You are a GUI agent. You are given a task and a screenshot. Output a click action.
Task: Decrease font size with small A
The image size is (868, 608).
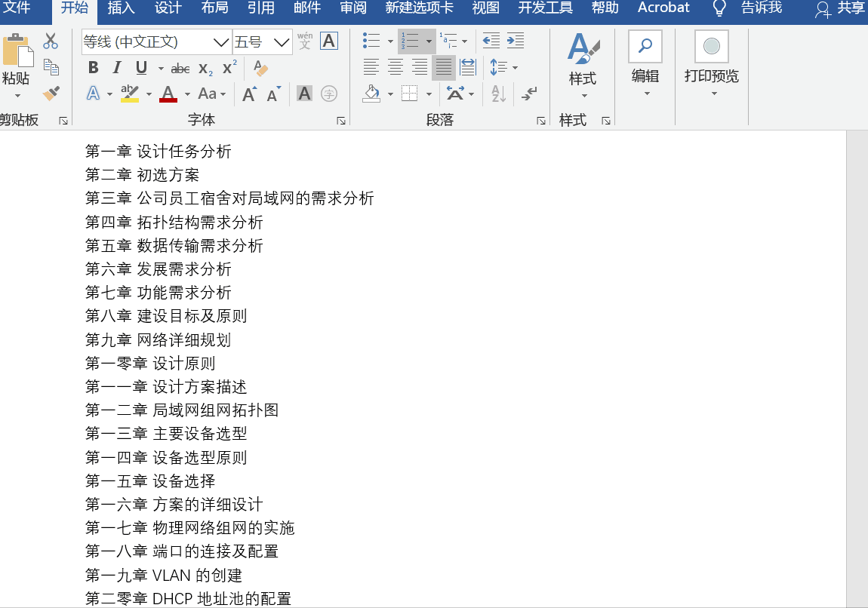[273, 94]
